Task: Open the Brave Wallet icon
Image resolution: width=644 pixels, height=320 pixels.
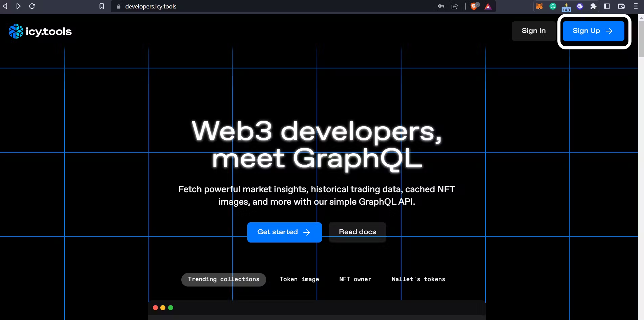Action: pyautogui.click(x=621, y=6)
